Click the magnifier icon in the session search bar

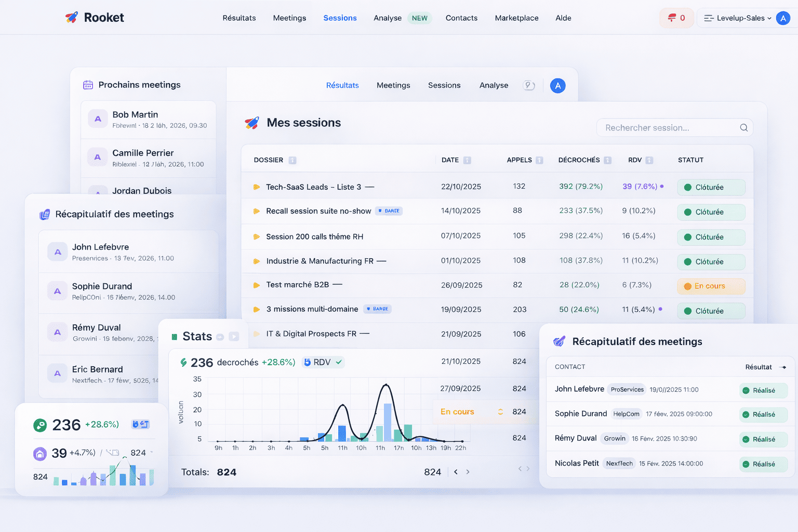pos(743,127)
